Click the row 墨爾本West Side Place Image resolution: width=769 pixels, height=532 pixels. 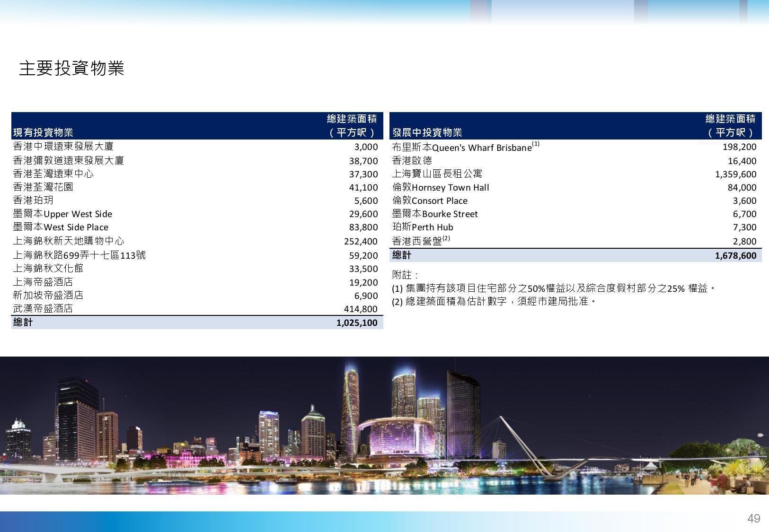click(x=197, y=227)
